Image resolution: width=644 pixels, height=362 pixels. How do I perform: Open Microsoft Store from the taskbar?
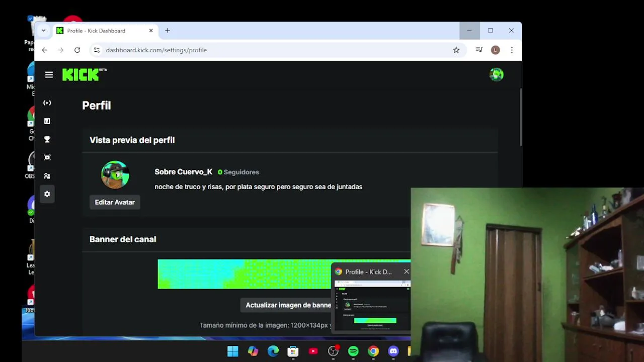click(x=293, y=351)
